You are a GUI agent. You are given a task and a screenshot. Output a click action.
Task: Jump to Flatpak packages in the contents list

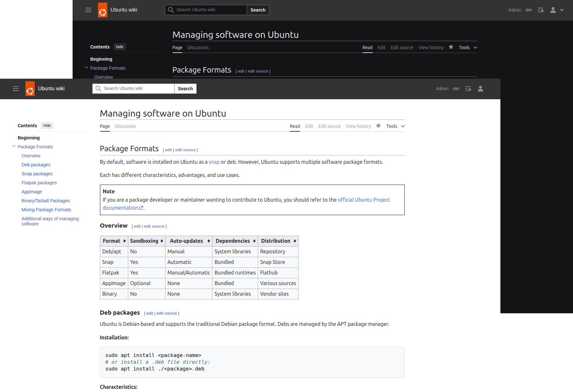pos(39,183)
